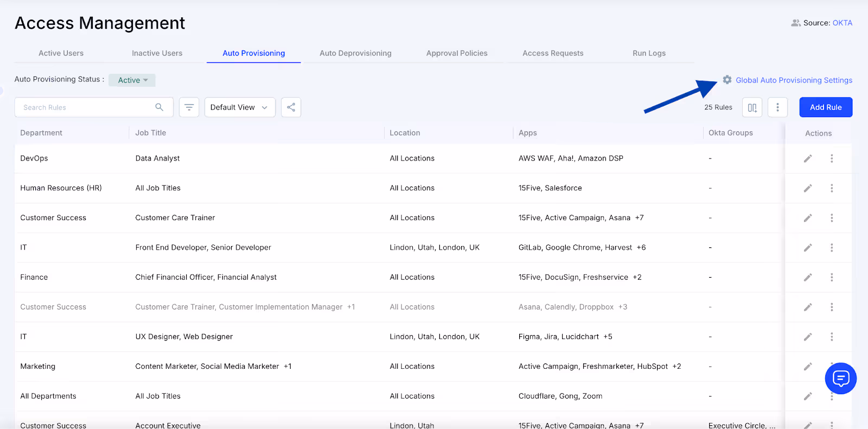The image size is (868, 429).
Task: Open the filter rules icon
Action: tap(189, 107)
